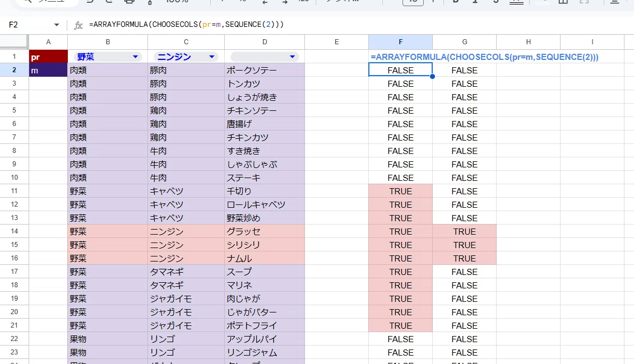634x364 pixels.
Task: Select row 21 header
Action: click(x=14, y=325)
